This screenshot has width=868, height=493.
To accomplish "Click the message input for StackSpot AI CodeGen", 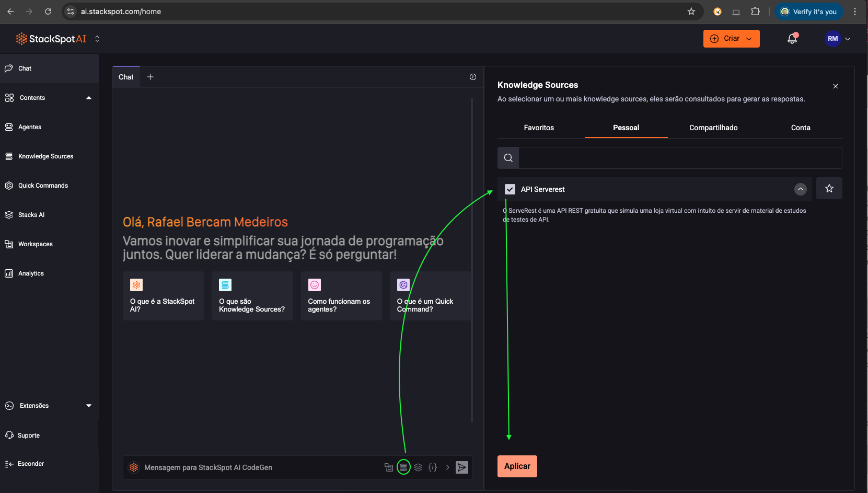I will pos(261,467).
